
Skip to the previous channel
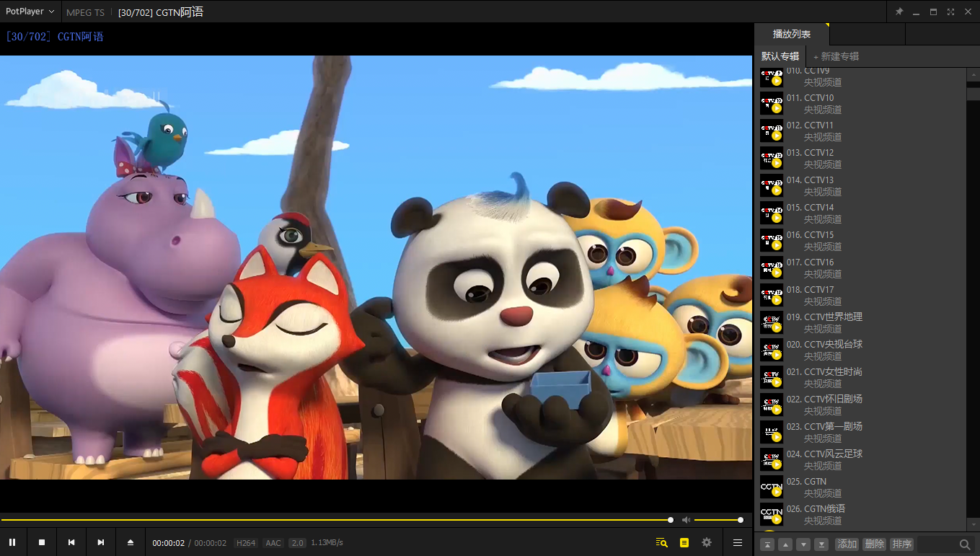point(71,542)
